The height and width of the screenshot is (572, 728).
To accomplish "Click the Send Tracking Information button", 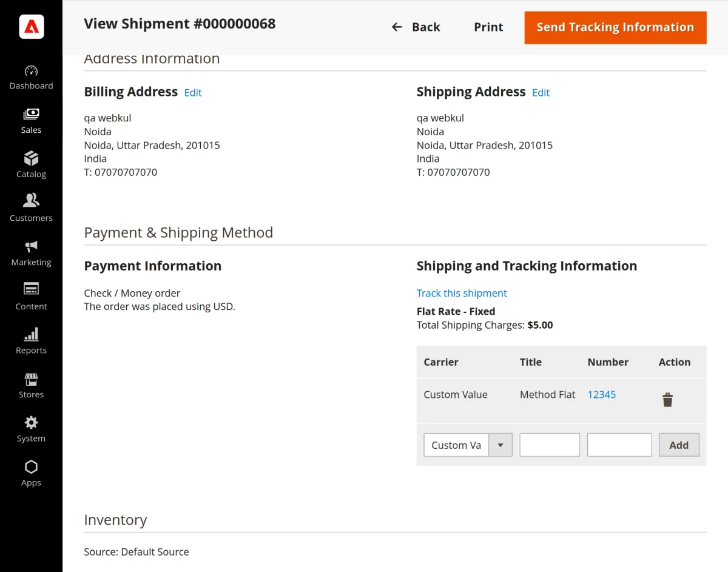I will (x=615, y=27).
